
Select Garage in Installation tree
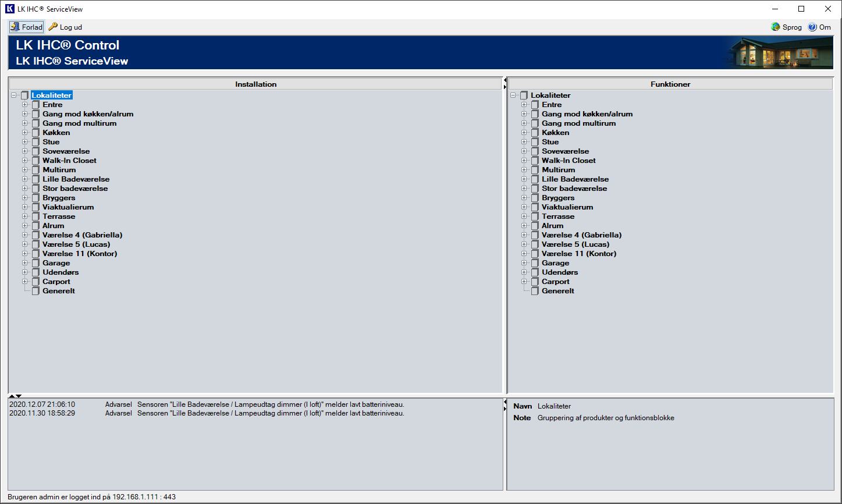click(56, 263)
